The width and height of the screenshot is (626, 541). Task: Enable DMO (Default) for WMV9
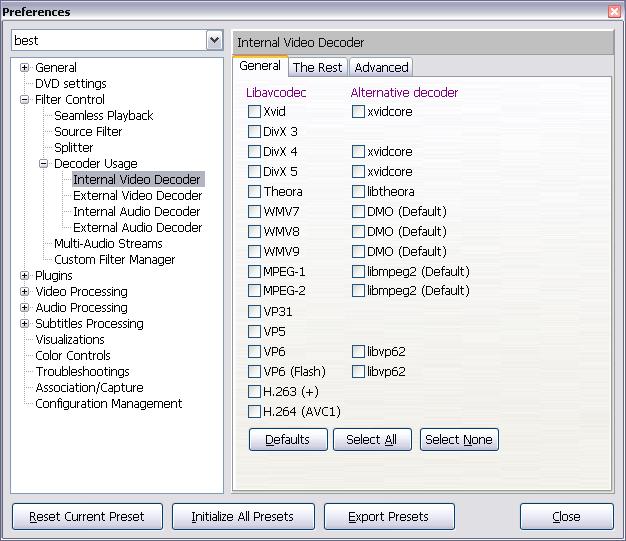click(358, 252)
